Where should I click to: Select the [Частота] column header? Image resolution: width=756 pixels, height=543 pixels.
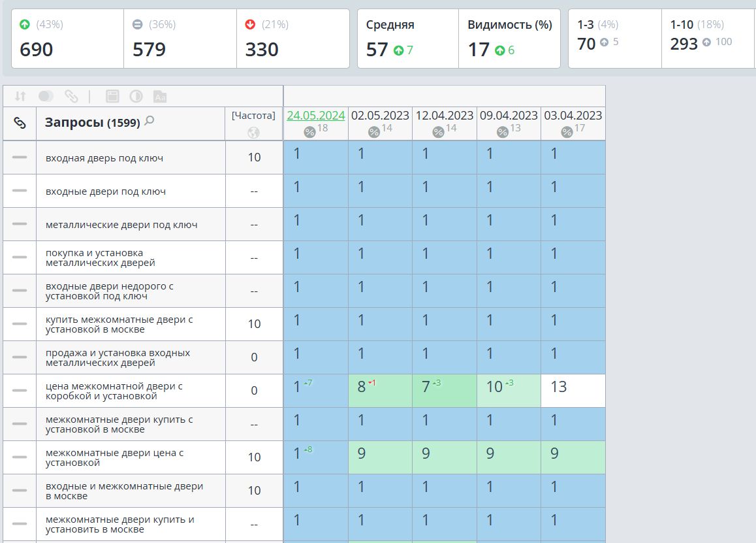tap(253, 116)
